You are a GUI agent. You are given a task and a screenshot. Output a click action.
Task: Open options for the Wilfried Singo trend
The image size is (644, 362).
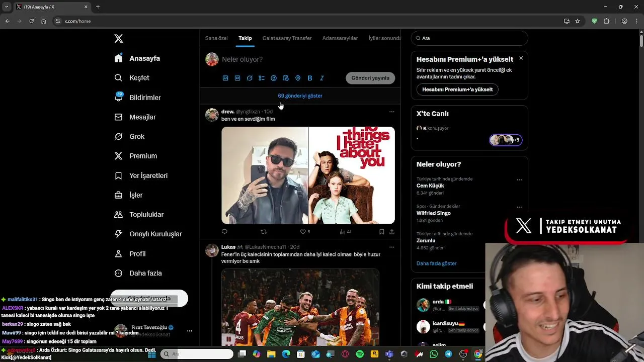pyautogui.click(x=519, y=207)
